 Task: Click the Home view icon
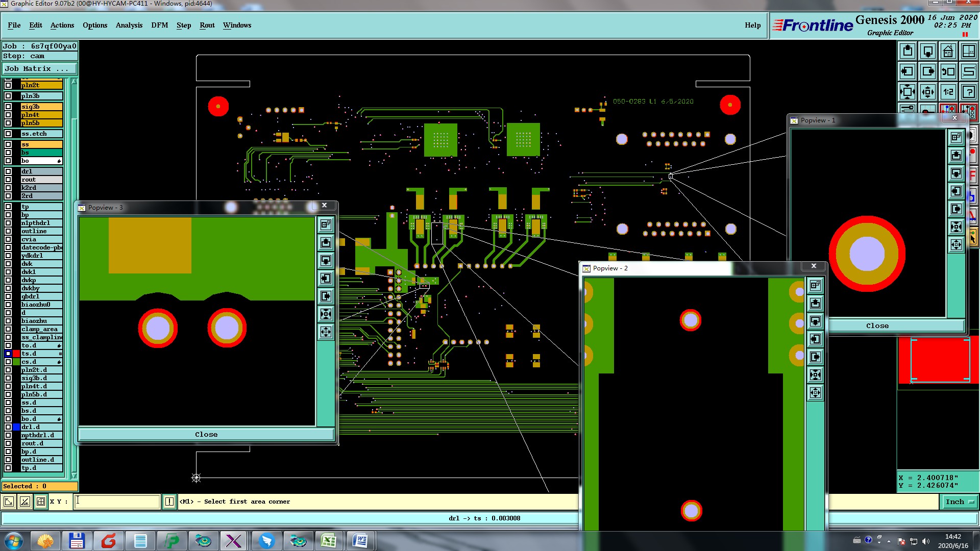pyautogui.click(x=948, y=51)
